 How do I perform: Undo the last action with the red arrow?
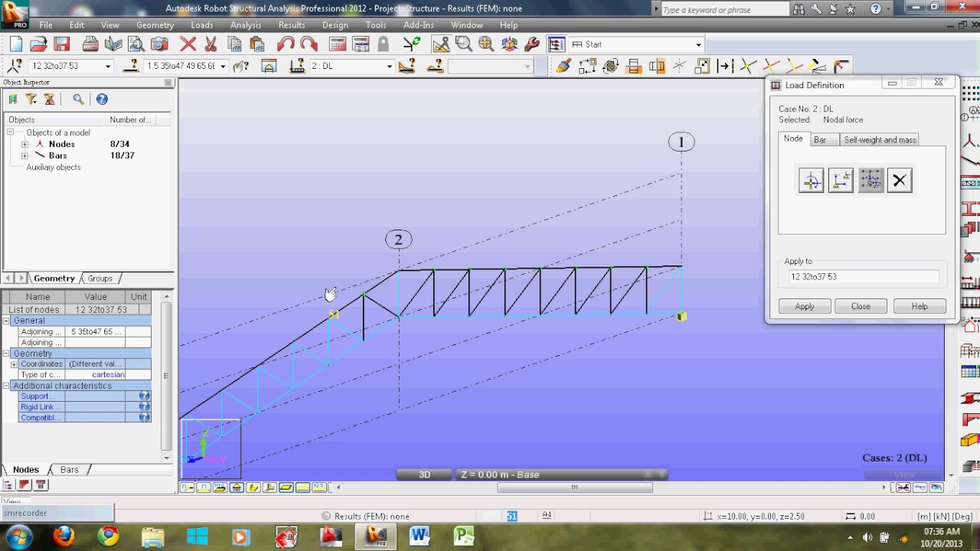(286, 44)
